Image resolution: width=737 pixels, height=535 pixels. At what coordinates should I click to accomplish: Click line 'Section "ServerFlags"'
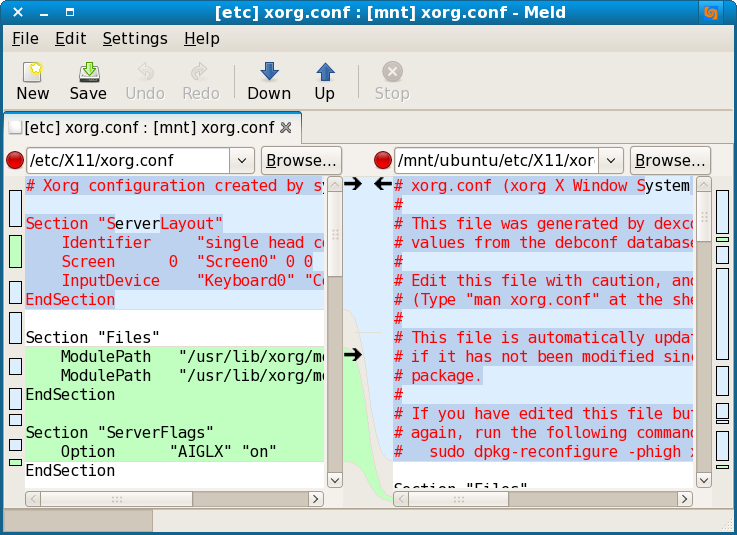click(x=119, y=433)
